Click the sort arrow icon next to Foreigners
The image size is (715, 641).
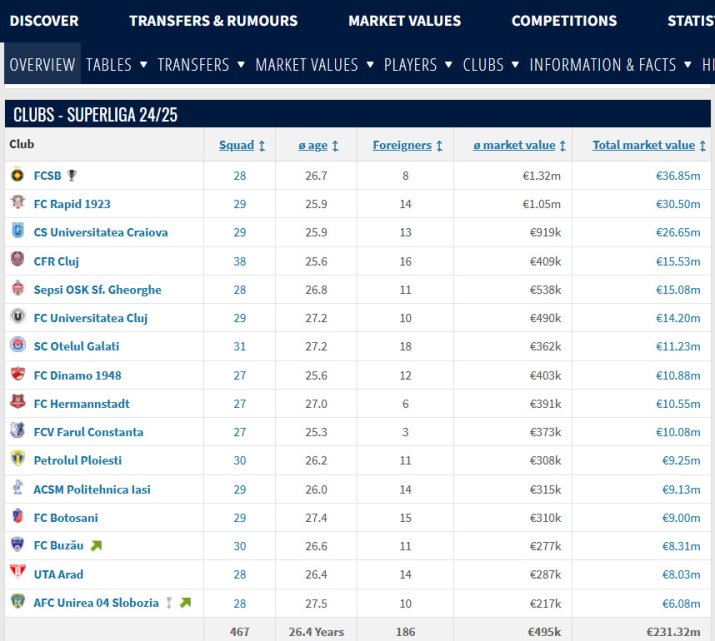(x=439, y=146)
